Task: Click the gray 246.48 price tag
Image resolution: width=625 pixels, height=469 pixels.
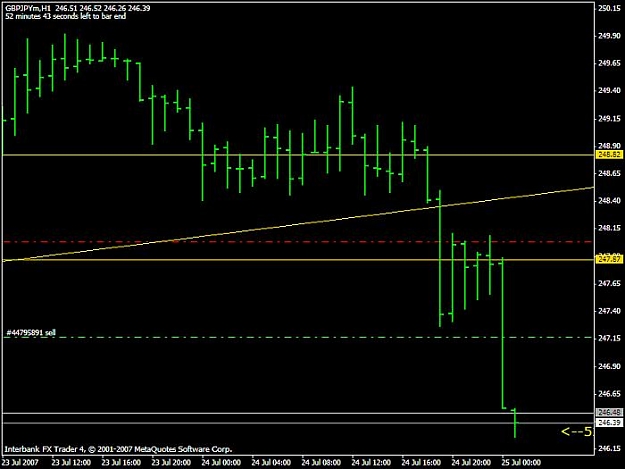Action: click(x=609, y=412)
